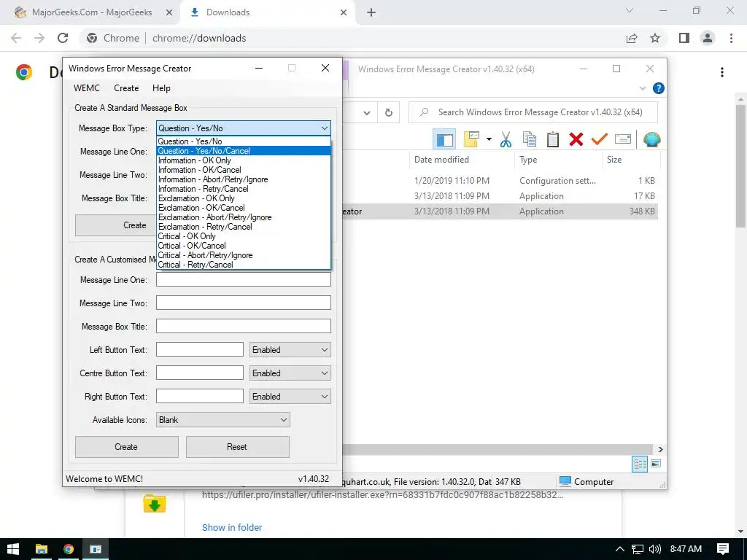
Task: Click the share icon in Chrome address bar
Action: point(632,38)
